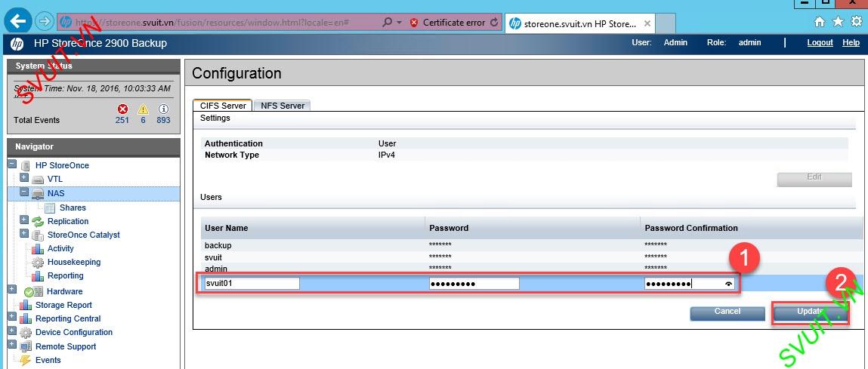Open the 251 critical events count
This screenshot has width=868, height=369.
point(122,120)
